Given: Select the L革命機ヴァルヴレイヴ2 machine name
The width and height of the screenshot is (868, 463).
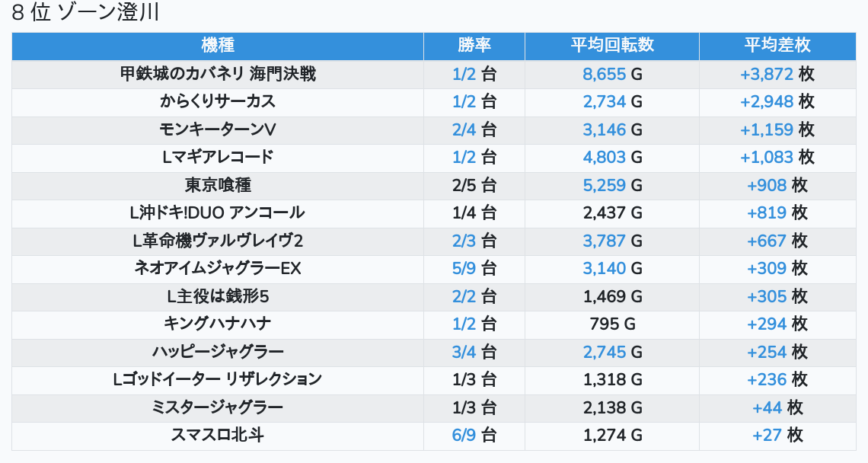Looking at the screenshot, I should 218,241.
